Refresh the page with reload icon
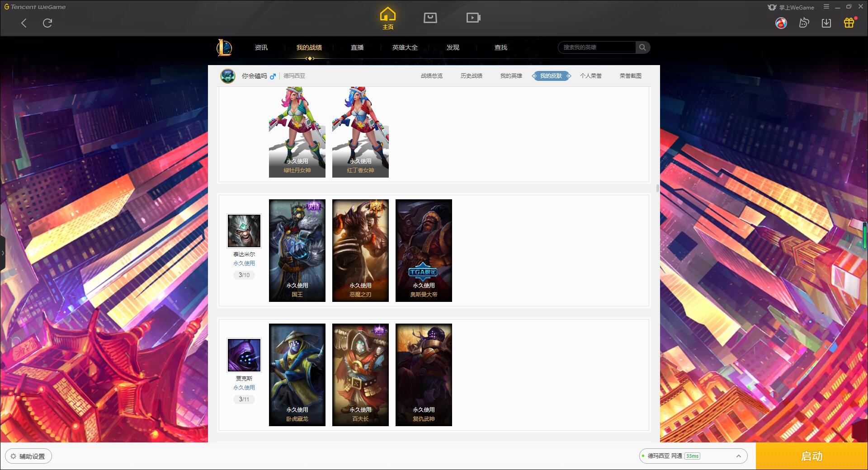This screenshot has width=868, height=470. [47, 23]
